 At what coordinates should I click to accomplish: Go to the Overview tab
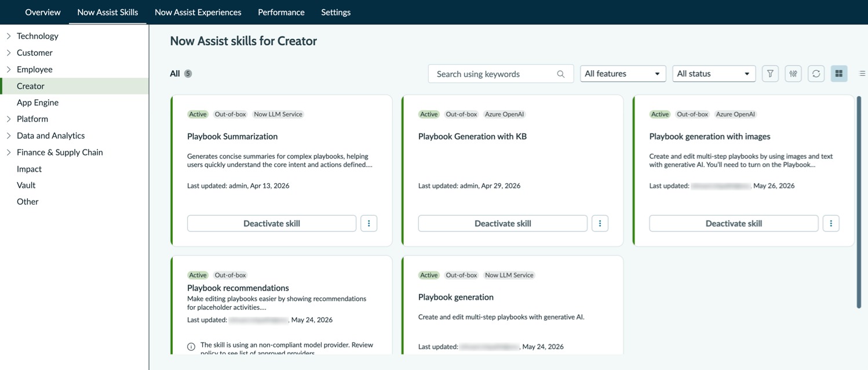coord(43,12)
